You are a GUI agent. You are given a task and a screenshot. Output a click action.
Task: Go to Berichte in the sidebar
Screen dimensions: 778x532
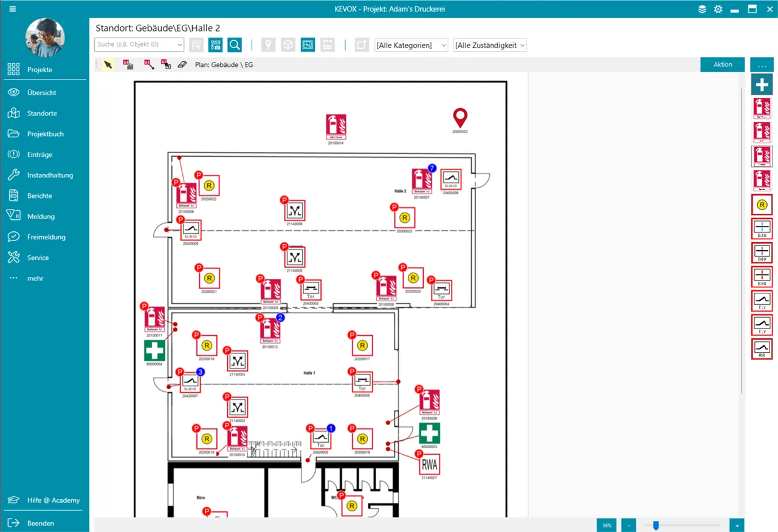pos(40,196)
